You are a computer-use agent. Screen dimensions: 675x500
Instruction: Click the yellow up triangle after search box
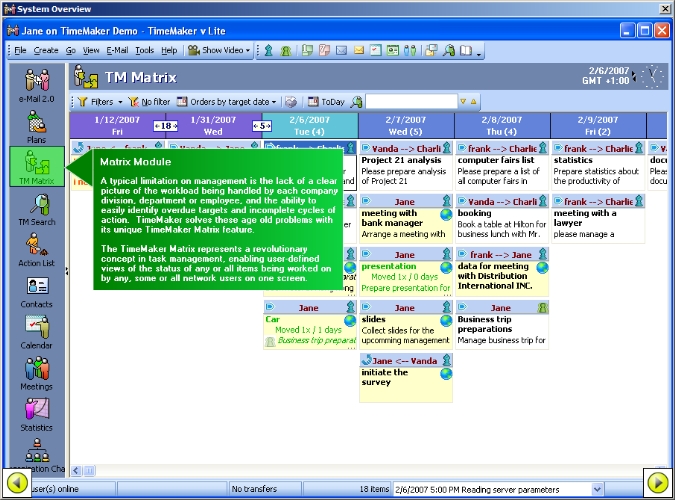[x=474, y=102]
